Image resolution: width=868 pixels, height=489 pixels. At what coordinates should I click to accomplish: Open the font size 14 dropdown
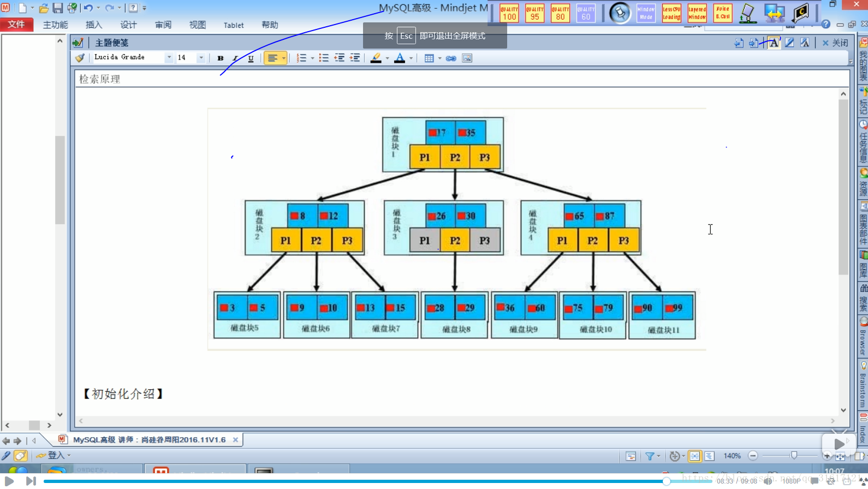coord(201,58)
